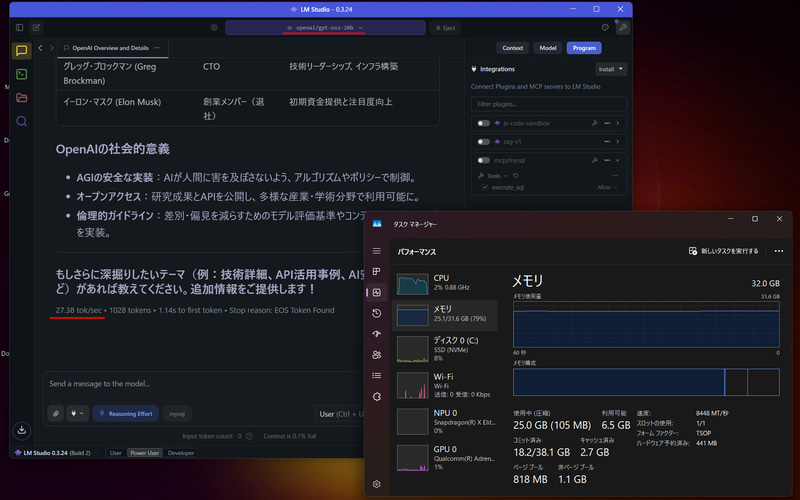Go back with the left arrow
Image resolution: width=800 pixels, height=500 pixels.
40,48
